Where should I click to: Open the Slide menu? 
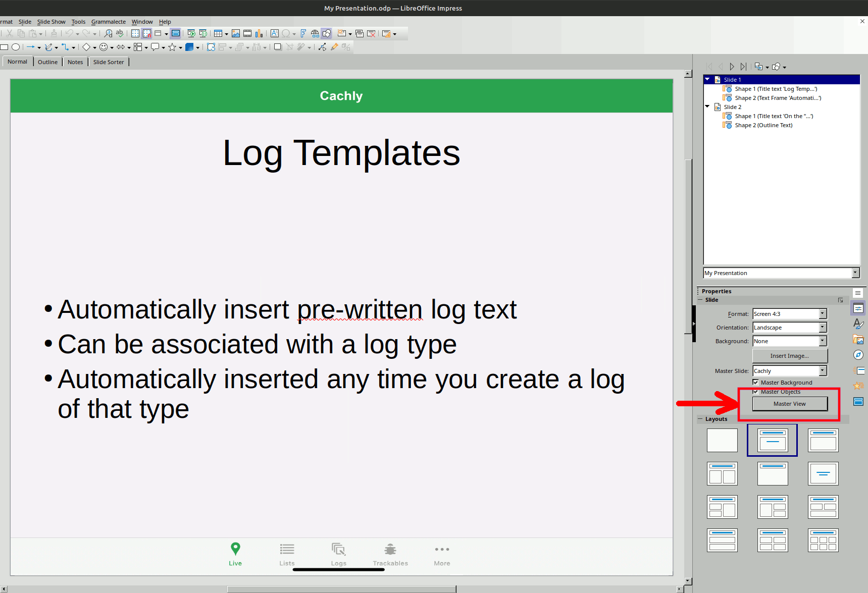(x=25, y=22)
